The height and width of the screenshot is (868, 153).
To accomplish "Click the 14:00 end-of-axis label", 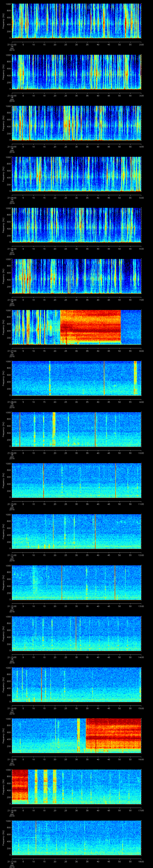I will [141, 657].
